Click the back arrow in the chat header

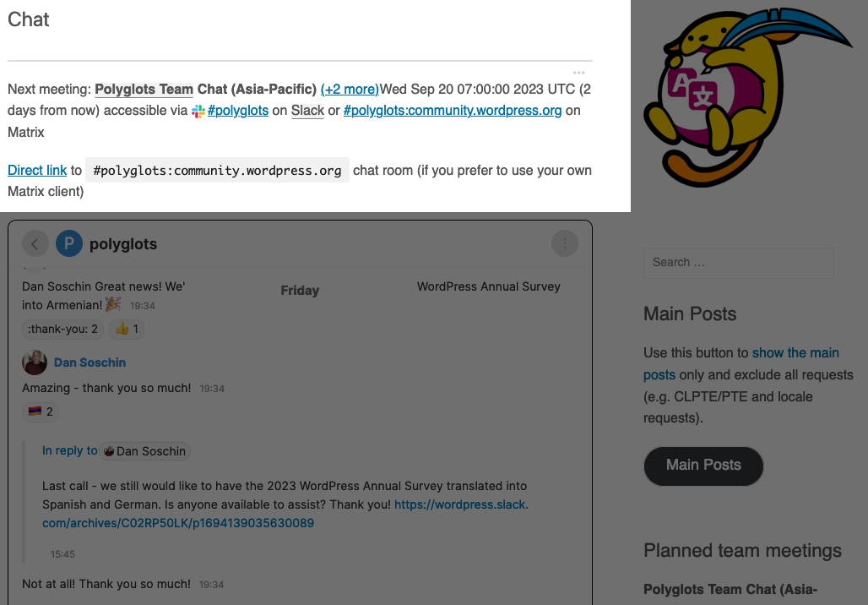[35, 243]
